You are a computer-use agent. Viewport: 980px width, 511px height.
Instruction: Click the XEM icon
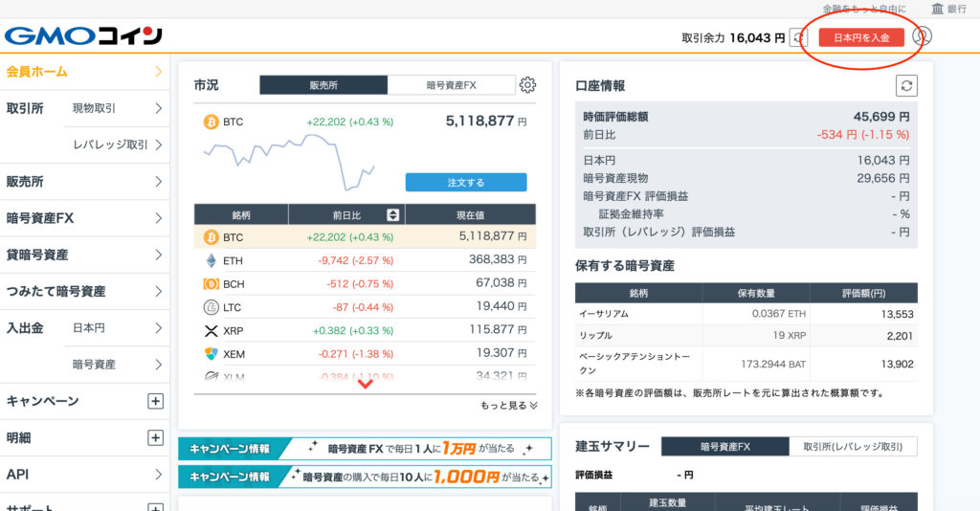coord(212,353)
